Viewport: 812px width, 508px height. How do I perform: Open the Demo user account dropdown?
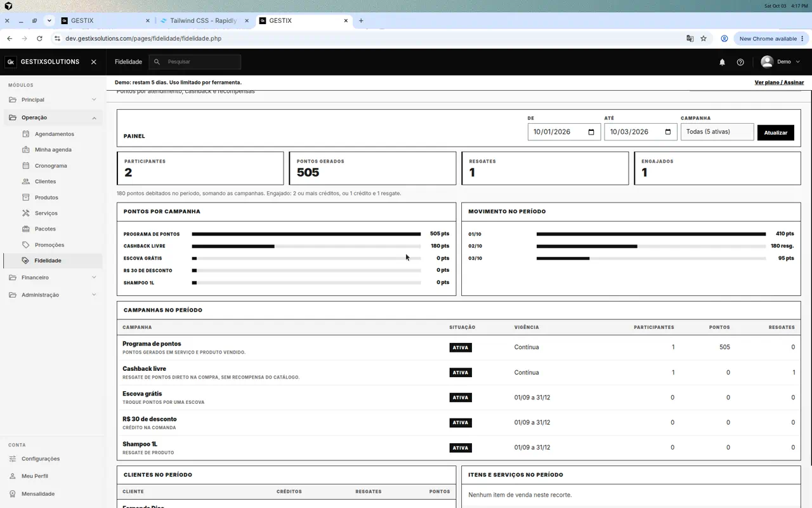click(781, 62)
